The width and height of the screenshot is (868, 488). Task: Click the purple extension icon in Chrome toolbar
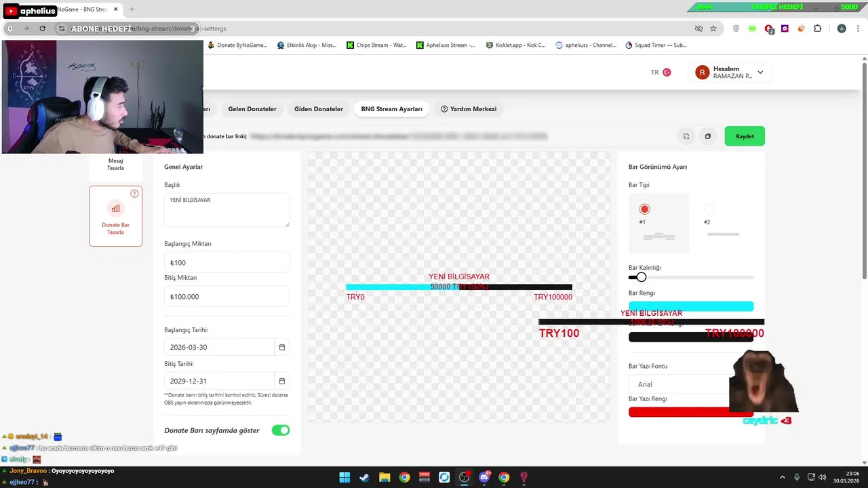pyautogui.click(x=785, y=28)
